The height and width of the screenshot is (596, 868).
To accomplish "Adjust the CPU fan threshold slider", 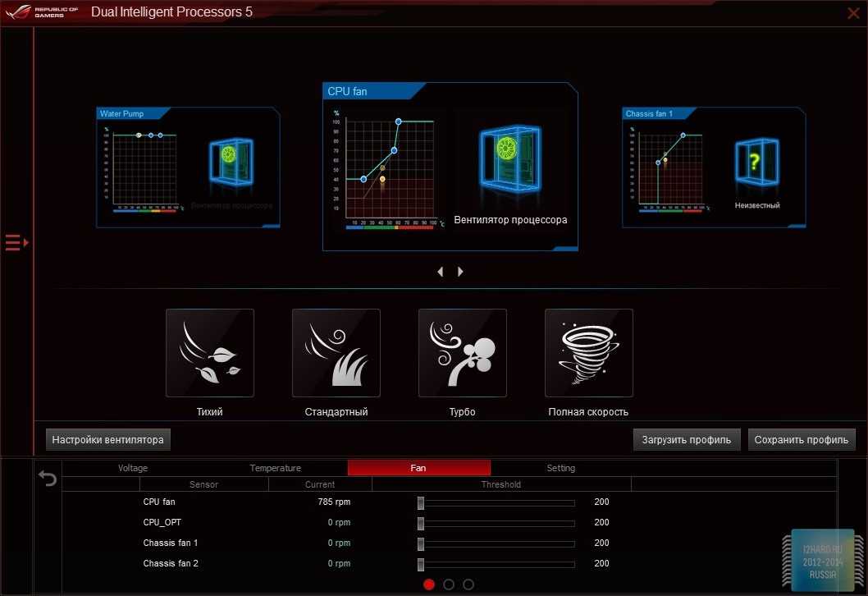I will point(421,502).
